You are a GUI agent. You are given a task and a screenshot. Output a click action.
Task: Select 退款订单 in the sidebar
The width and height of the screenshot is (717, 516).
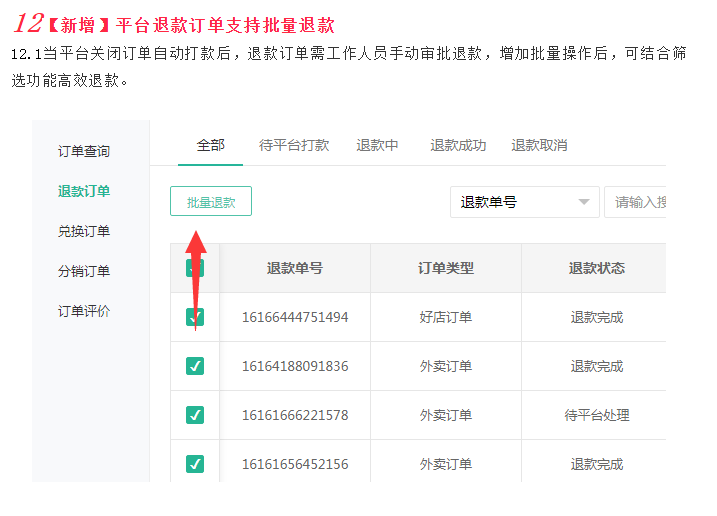tap(84, 191)
